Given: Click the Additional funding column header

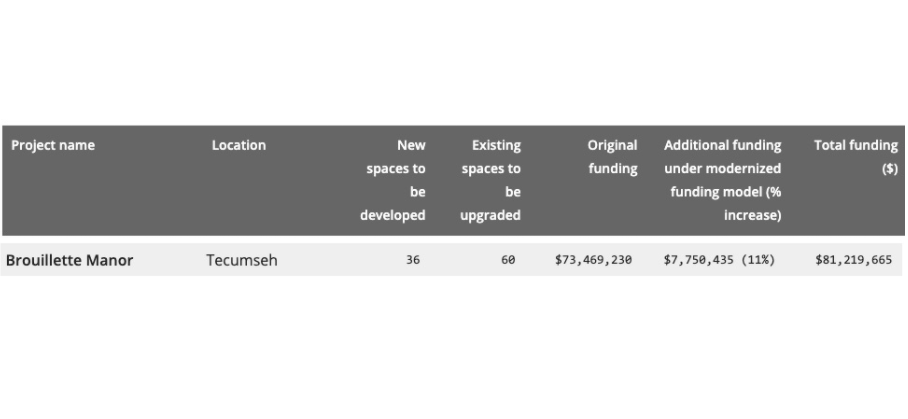Looking at the screenshot, I should [723, 180].
